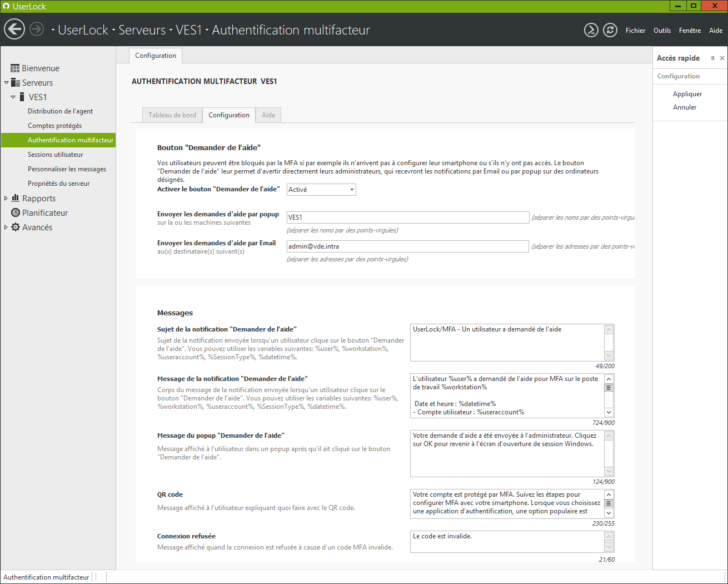
Task: Click Authentification multifacteur in the breadcrumb
Action: (x=291, y=30)
